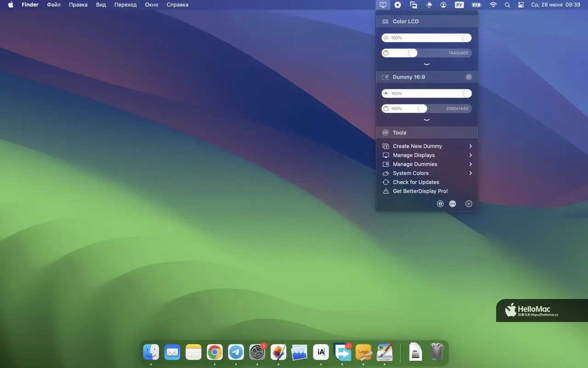Image resolution: width=588 pixels, height=368 pixels.
Task: Adjust Color LCD resolution slider 1440x900
Action: tap(426, 53)
